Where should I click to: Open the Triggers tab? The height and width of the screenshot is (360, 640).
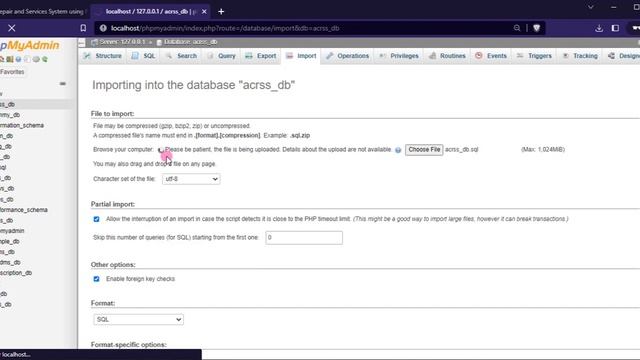534,56
